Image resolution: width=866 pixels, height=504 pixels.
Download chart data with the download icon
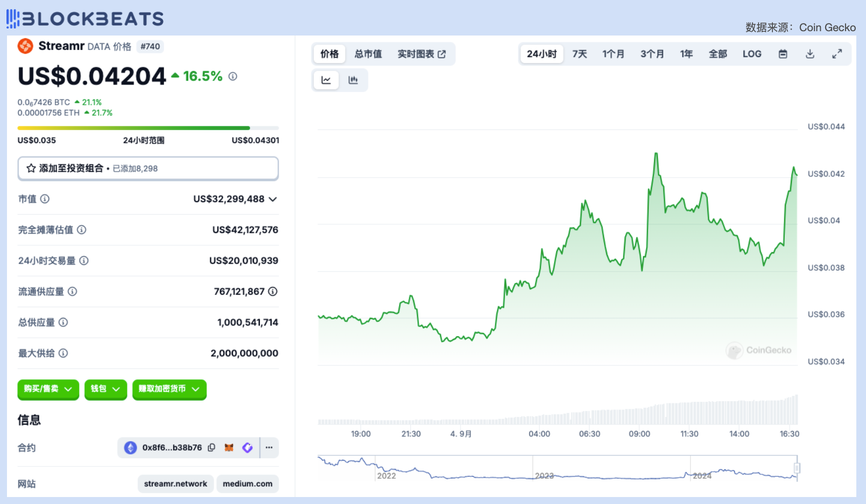pos(810,54)
